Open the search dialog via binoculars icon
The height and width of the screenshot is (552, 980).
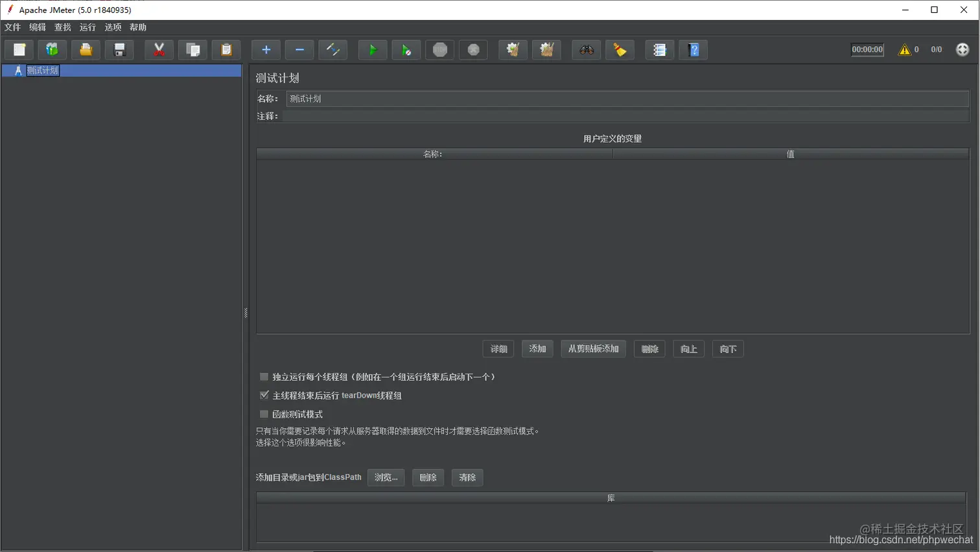coord(585,49)
